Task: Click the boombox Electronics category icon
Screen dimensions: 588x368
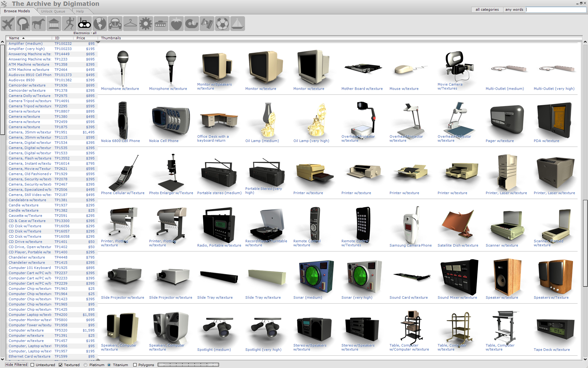Action: 85,24
